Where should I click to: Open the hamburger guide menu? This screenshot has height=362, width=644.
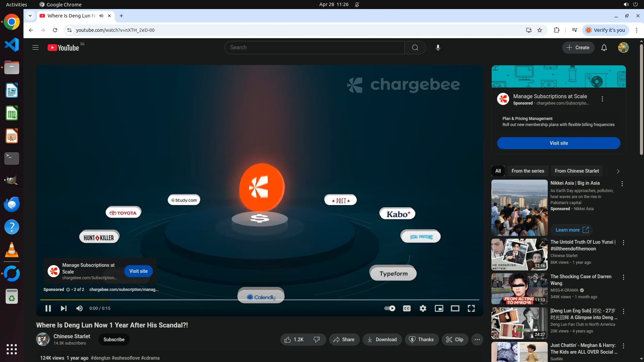tap(36, 48)
